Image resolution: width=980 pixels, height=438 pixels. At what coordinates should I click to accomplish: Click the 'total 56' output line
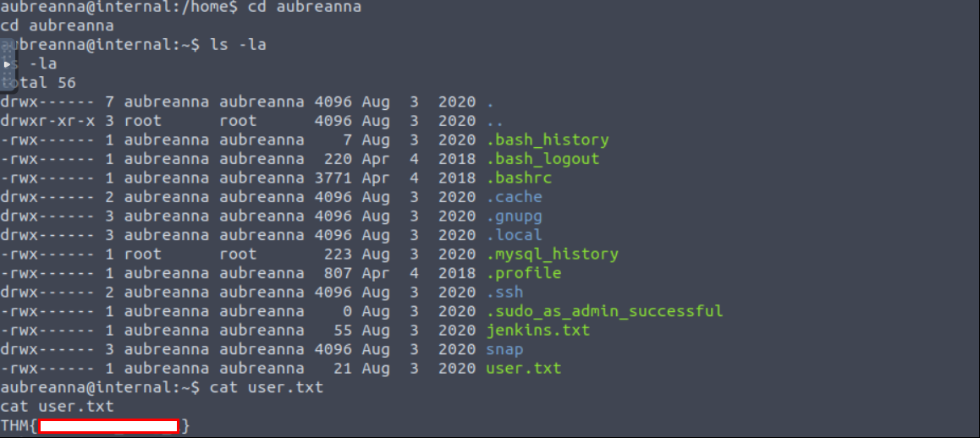click(x=38, y=83)
